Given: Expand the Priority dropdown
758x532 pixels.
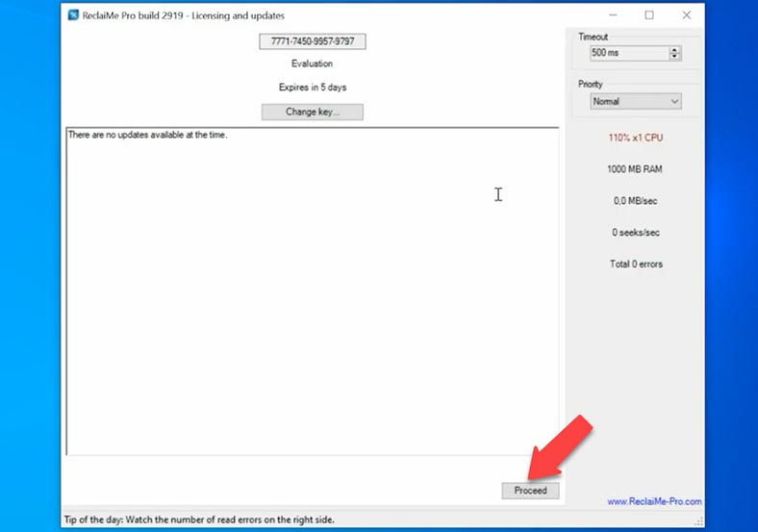Looking at the screenshot, I should click(636, 102).
